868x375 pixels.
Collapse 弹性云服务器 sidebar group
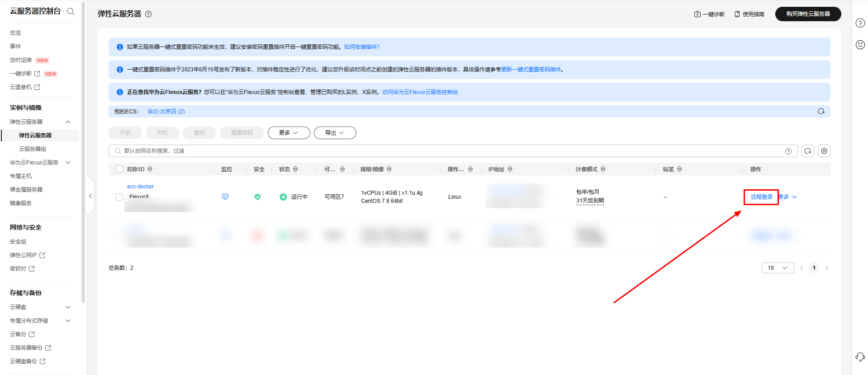point(68,122)
